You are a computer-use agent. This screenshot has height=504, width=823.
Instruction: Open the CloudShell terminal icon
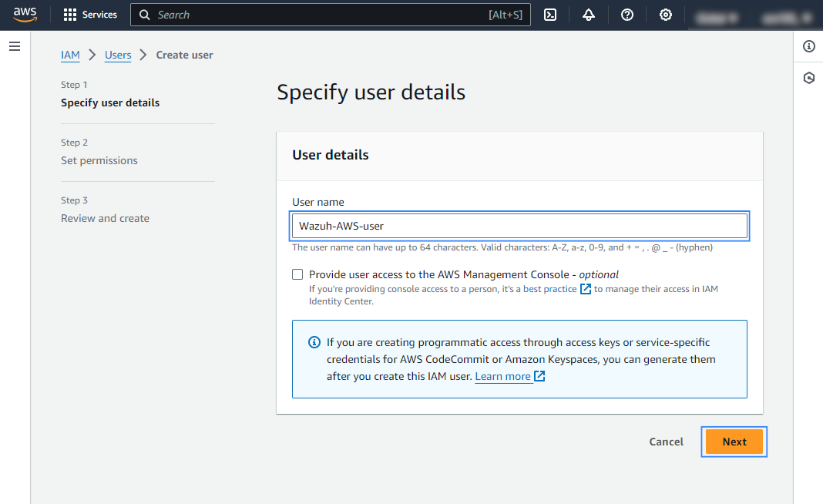click(550, 15)
